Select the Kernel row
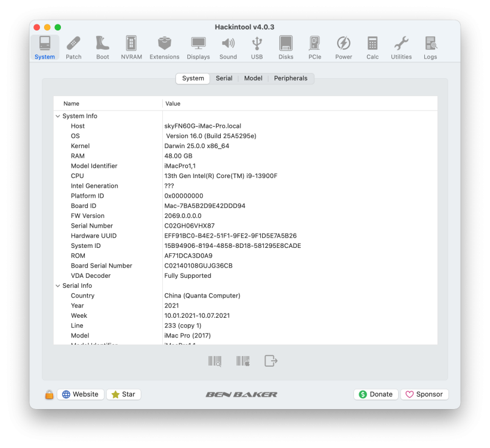The height and width of the screenshot is (448, 490). click(x=246, y=146)
